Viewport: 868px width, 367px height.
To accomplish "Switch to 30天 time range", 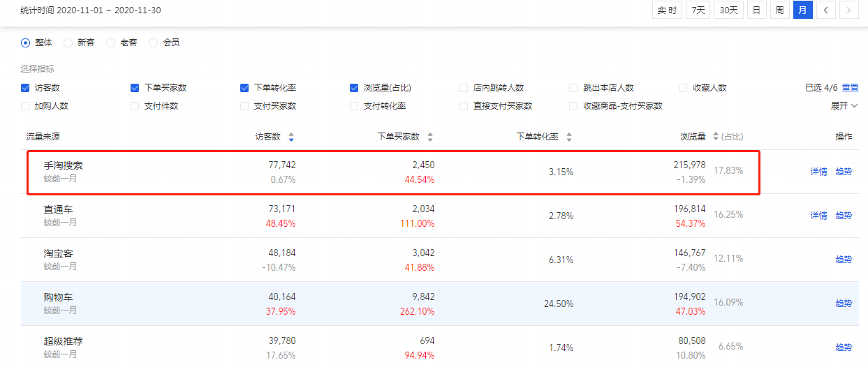I will pos(728,10).
